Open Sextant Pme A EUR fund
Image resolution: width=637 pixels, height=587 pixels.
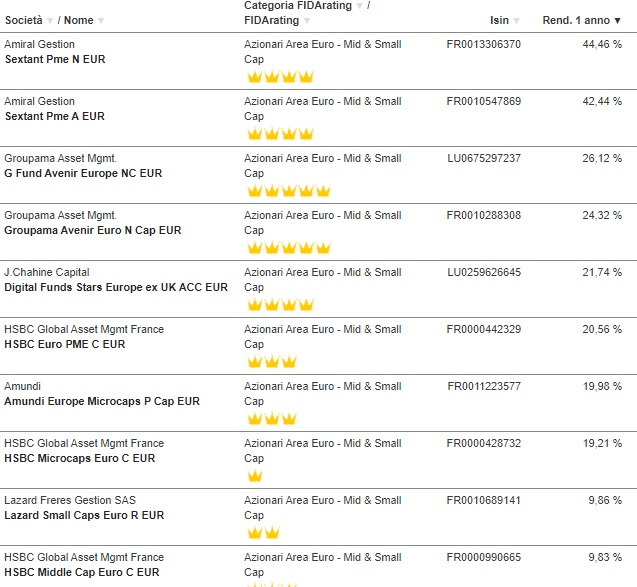54,116
